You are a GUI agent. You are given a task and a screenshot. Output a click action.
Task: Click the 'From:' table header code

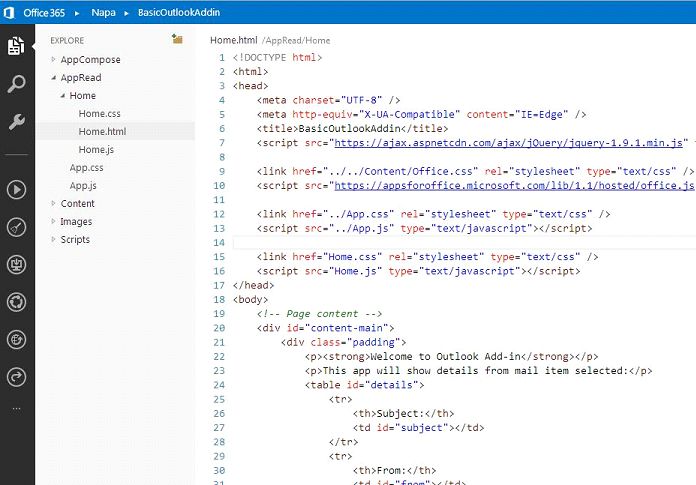pyautogui.click(x=394, y=470)
